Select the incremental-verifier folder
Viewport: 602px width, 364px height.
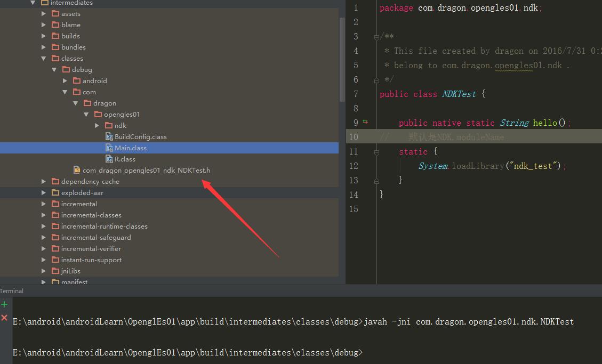[91, 248]
